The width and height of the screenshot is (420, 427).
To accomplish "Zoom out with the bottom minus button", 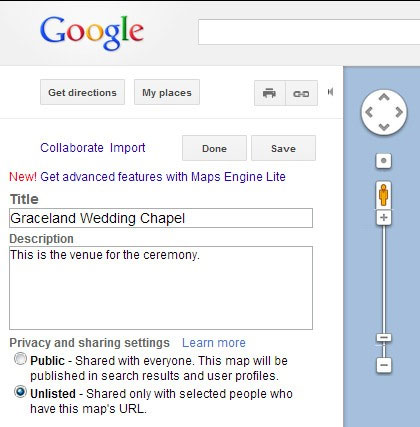I will pyautogui.click(x=384, y=365).
